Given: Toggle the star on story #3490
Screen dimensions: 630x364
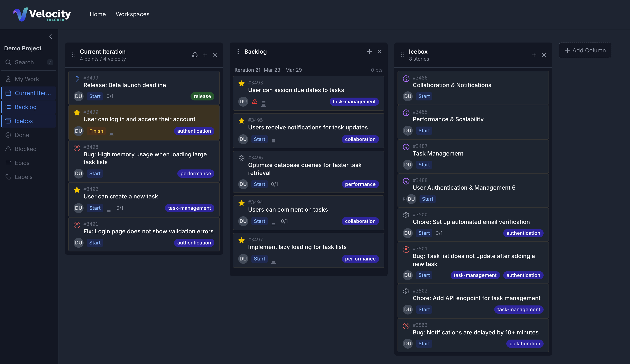Looking at the screenshot, I should click(77, 113).
